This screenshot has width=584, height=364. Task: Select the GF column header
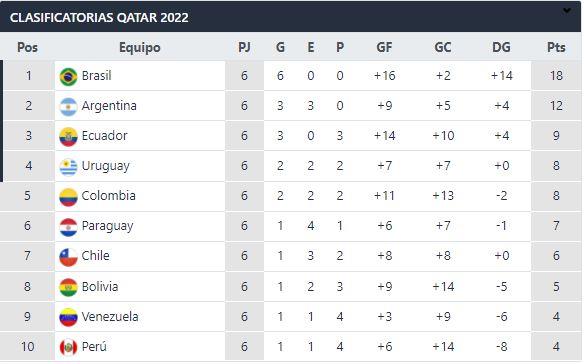(x=384, y=47)
